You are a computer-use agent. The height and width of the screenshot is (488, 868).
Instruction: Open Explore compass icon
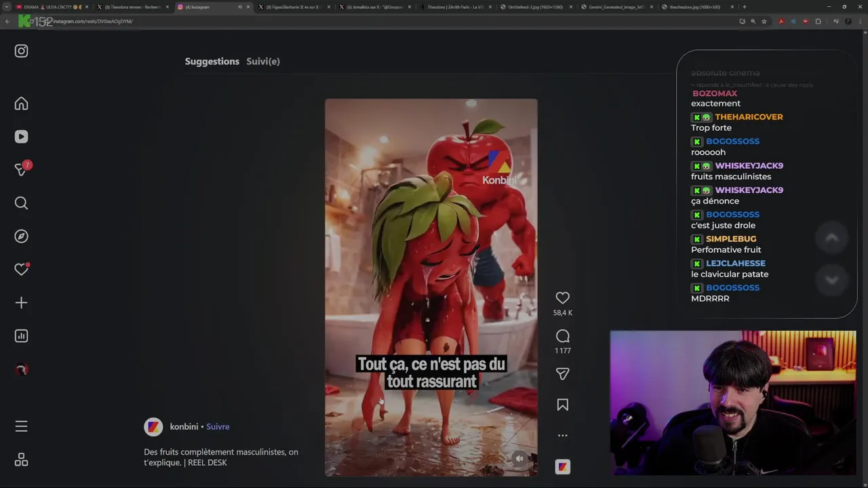(21, 237)
